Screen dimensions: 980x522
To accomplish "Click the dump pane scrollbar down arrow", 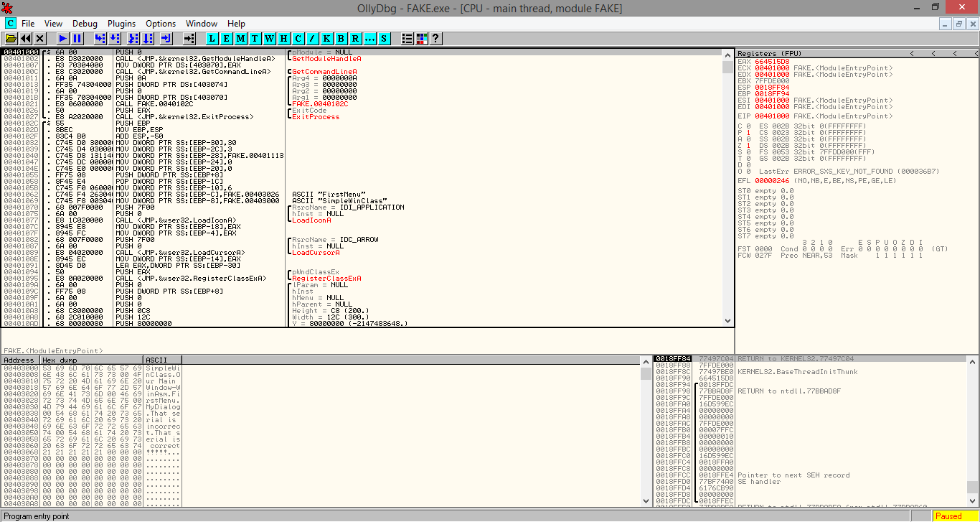I will pyautogui.click(x=646, y=501).
